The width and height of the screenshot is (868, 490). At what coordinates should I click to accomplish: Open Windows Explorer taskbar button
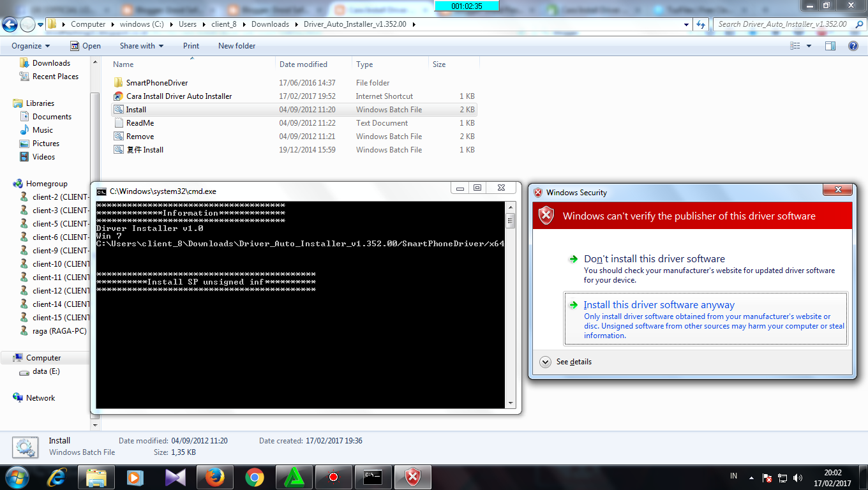tap(96, 477)
